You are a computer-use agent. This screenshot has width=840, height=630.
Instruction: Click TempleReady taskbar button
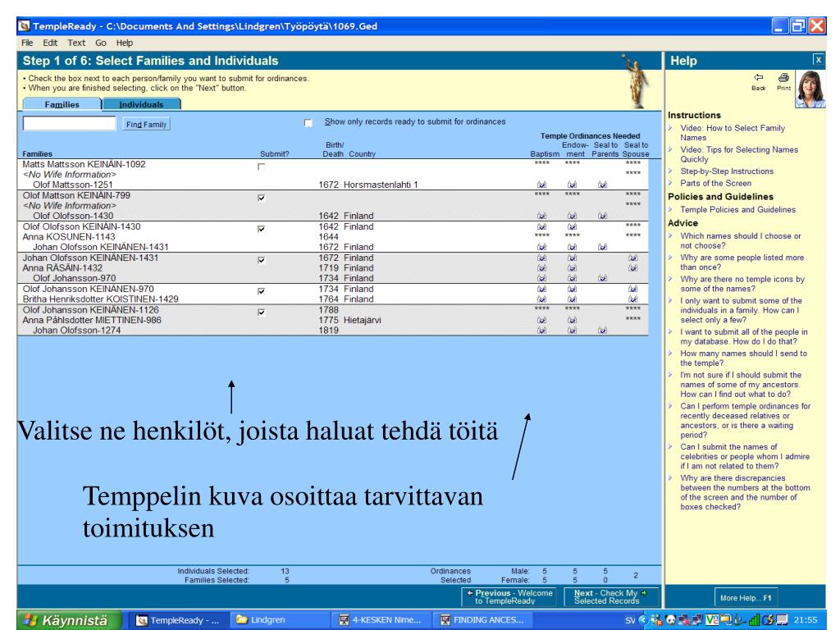pyautogui.click(x=177, y=620)
